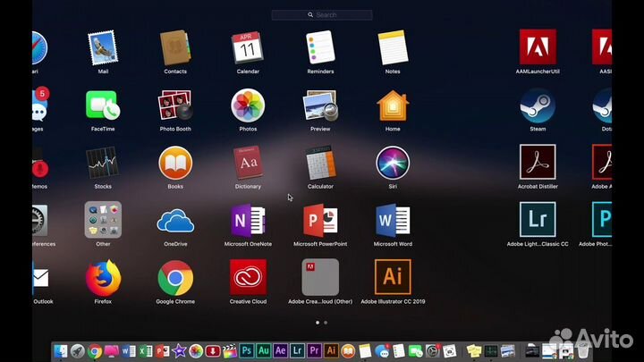Open the Adobe Creative Cloud (Other) folder
The image size is (644, 362).
[320, 277]
